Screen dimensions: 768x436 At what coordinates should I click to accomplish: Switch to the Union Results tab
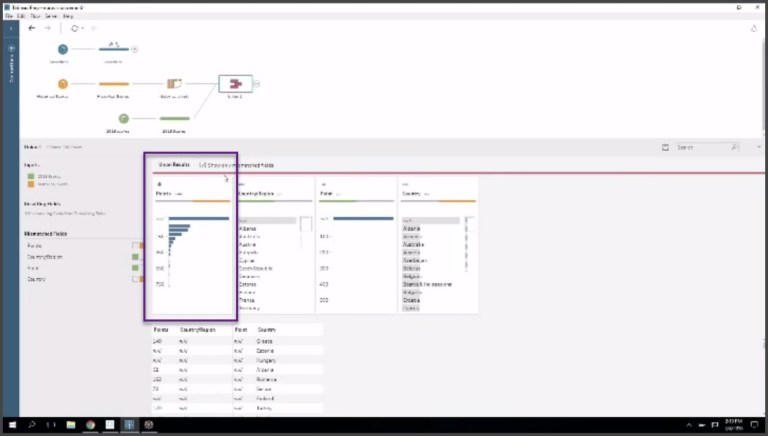tap(174, 165)
